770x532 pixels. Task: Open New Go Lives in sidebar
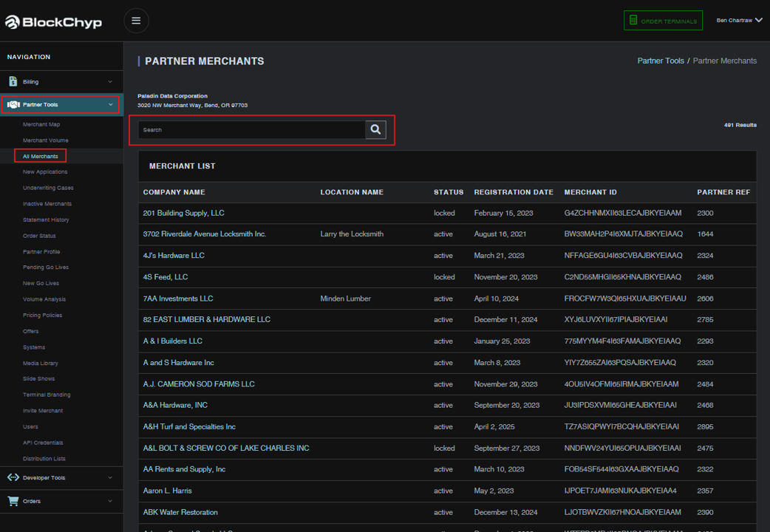(41, 284)
